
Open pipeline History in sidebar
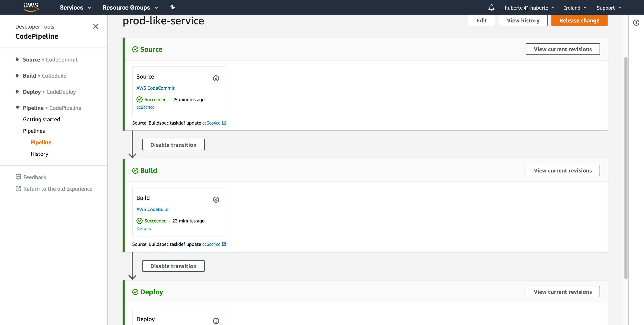[x=39, y=154]
